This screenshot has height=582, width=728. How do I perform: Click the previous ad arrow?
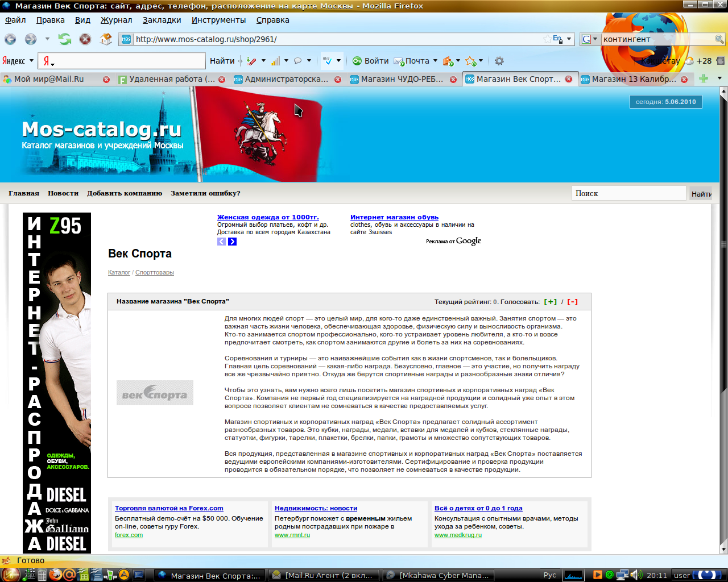tap(221, 242)
